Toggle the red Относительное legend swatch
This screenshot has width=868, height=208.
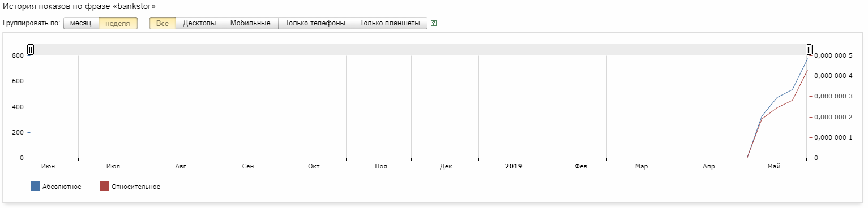(104, 187)
